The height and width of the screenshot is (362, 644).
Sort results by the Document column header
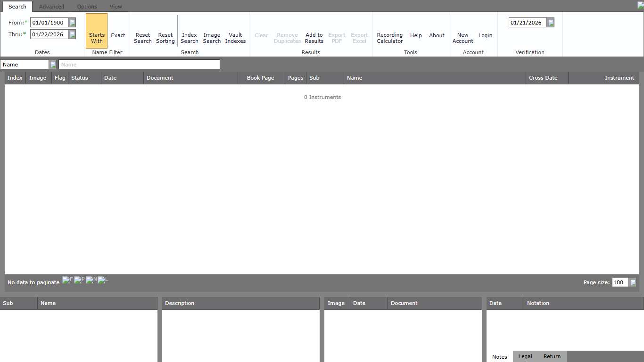(160, 78)
